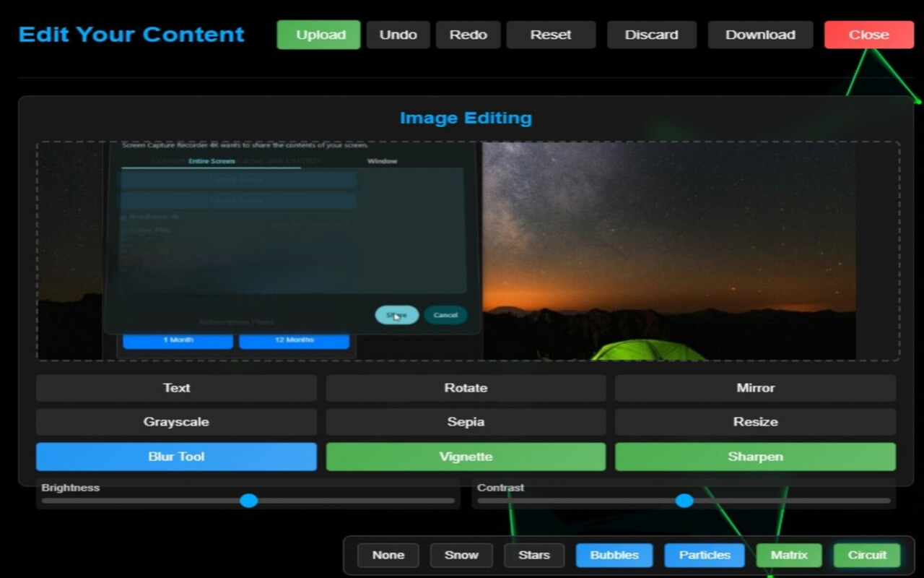924x578 pixels.
Task: Discard the current content
Action: [652, 35]
